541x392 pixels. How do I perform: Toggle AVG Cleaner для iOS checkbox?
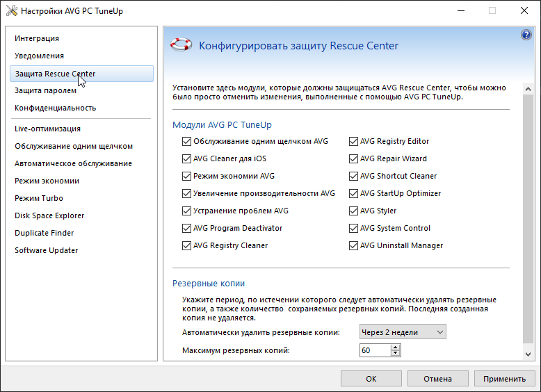[186, 159]
